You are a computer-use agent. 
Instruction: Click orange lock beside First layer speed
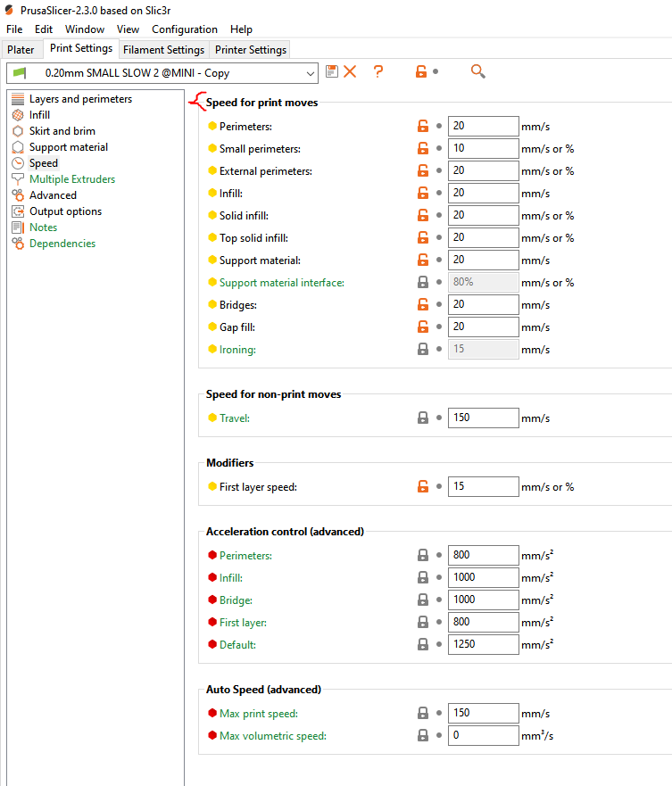423,487
